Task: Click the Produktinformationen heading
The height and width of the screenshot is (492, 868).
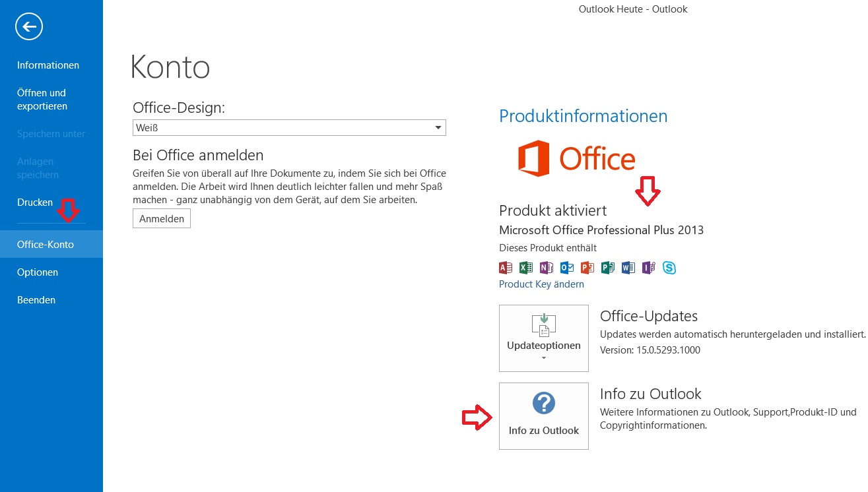Action: (x=584, y=116)
